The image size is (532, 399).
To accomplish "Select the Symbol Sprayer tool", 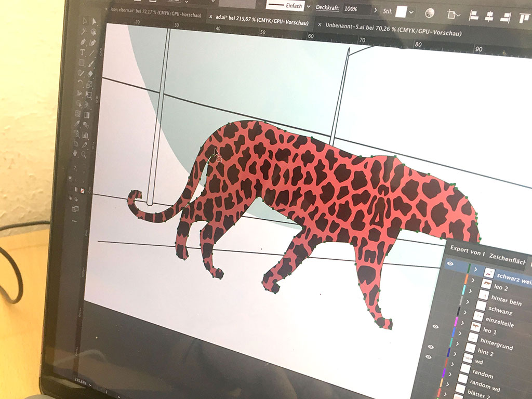I will tap(77, 134).
